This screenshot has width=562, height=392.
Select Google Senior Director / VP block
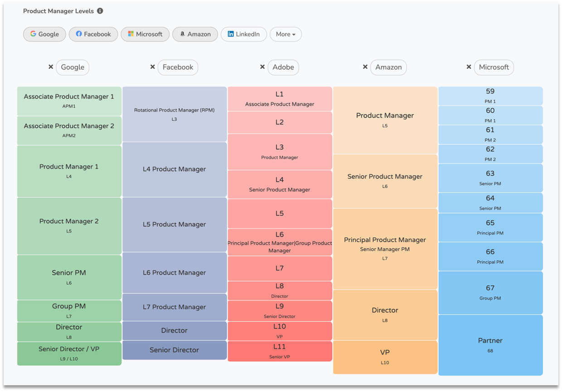pyautogui.click(x=69, y=354)
